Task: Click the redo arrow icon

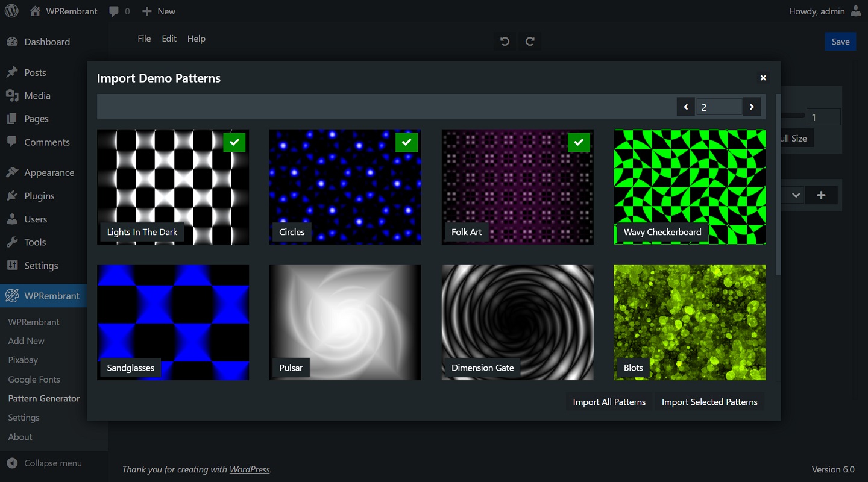Action: [530, 41]
